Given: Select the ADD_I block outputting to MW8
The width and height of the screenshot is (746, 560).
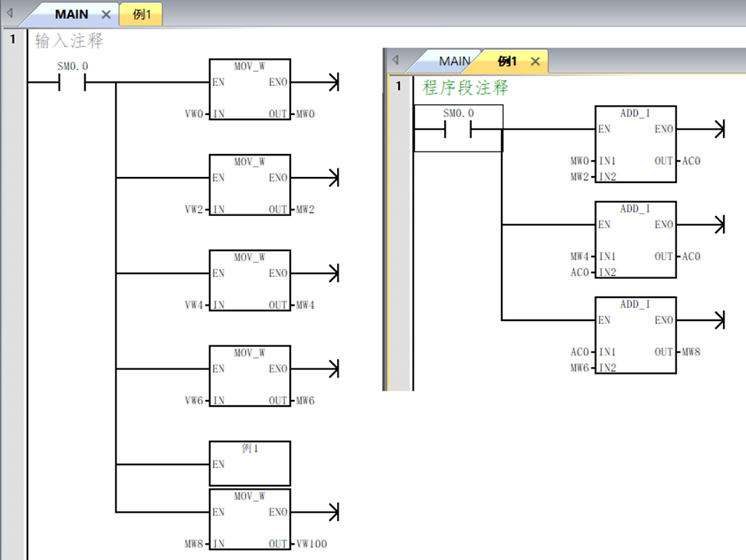Looking at the screenshot, I should pos(635,335).
